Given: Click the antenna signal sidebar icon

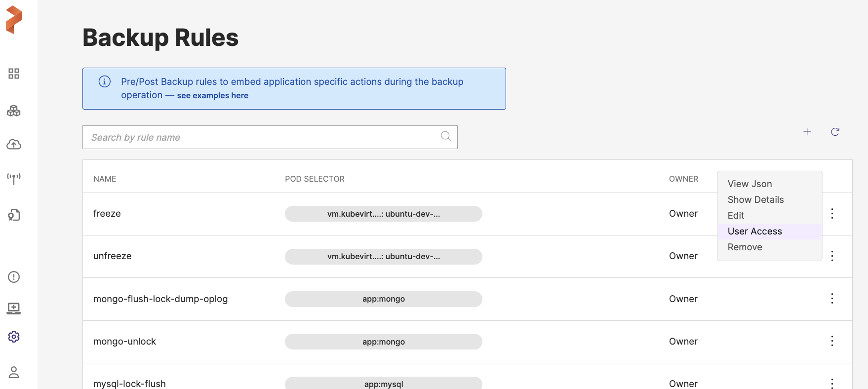Looking at the screenshot, I should pyautogui.click(x=14, y=178).
